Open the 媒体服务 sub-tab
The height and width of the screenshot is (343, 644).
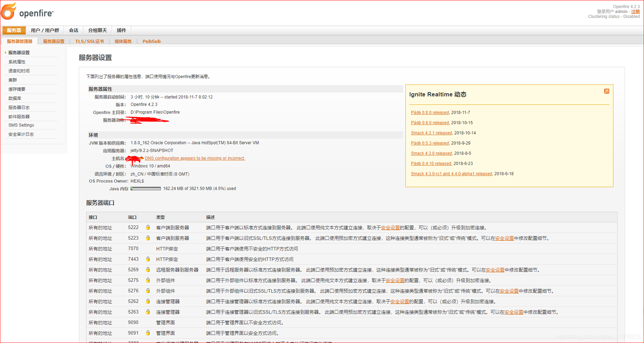[123, 41]
